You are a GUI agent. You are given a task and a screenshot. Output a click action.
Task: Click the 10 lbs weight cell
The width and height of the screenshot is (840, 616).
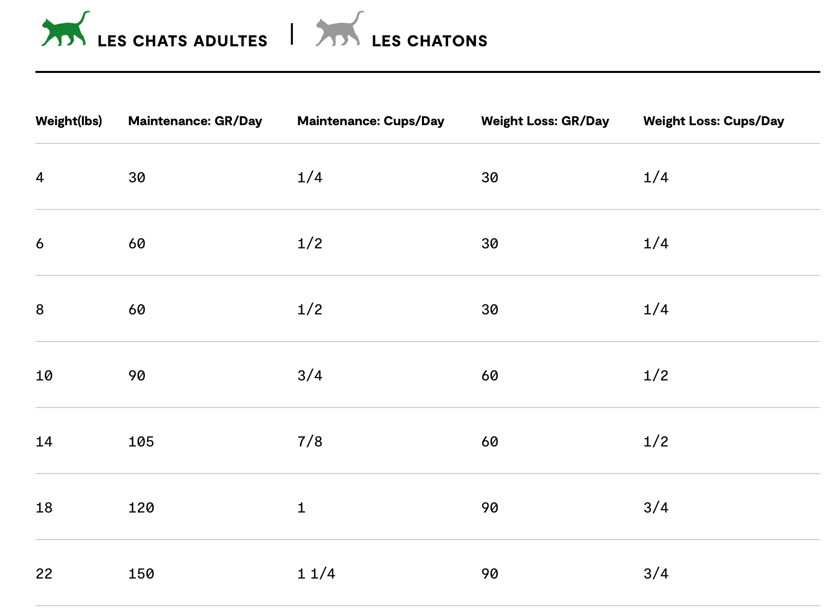pos(44,376)
